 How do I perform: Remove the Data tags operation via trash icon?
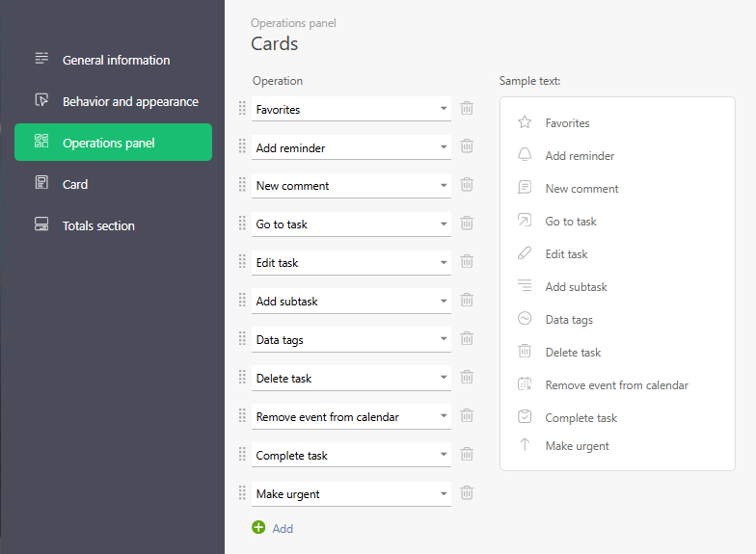pyautogui.click(x=467, y=339)
